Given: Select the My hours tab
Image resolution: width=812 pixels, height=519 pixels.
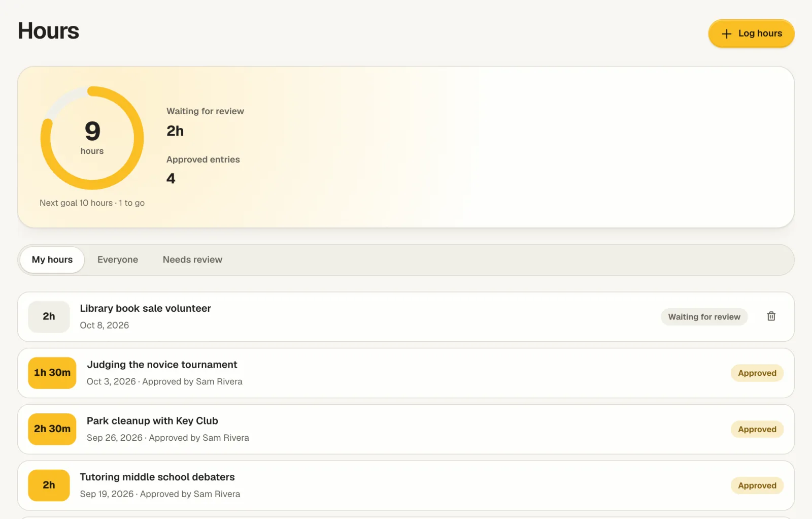Looking at the screenshot, I should (x=52, y=259).
